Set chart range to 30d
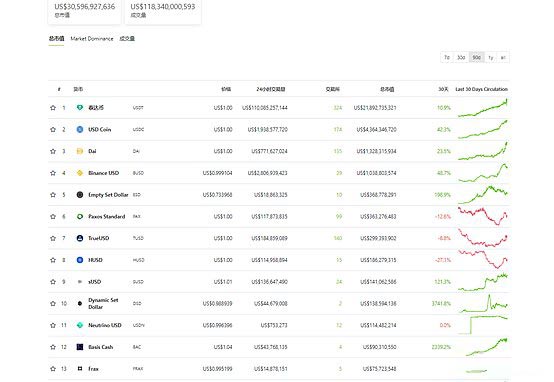The image size is (554, 382). pos(461,57)
